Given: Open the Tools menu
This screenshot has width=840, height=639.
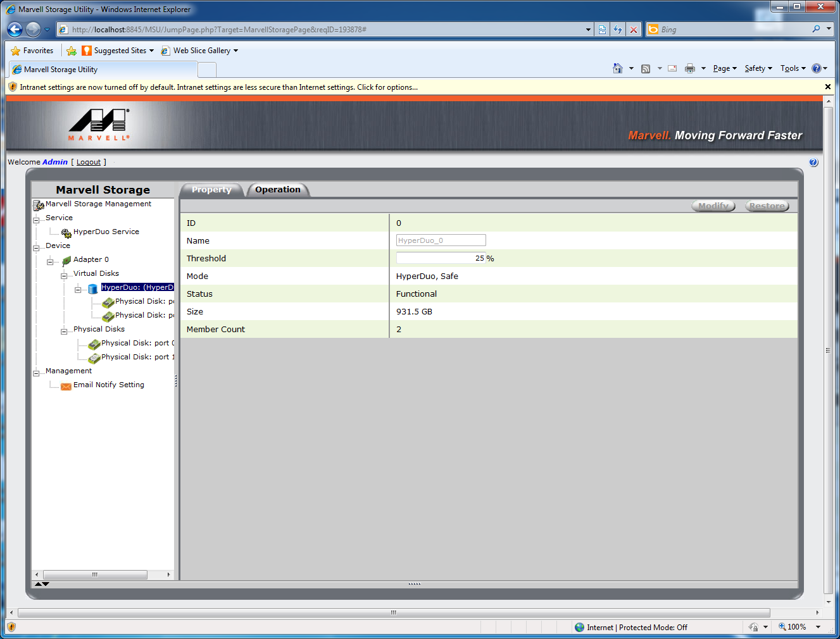Looking at the screenshot, I should click(793, 68).
